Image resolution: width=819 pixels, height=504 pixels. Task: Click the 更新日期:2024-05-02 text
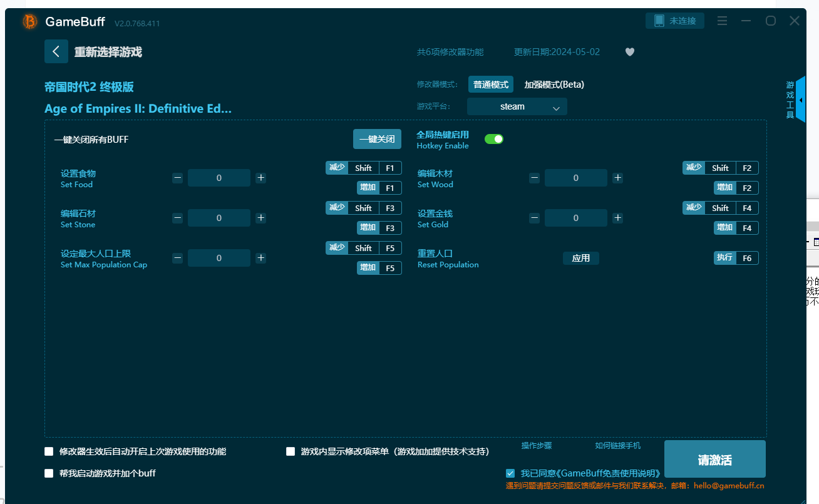(x=557, y=52)
